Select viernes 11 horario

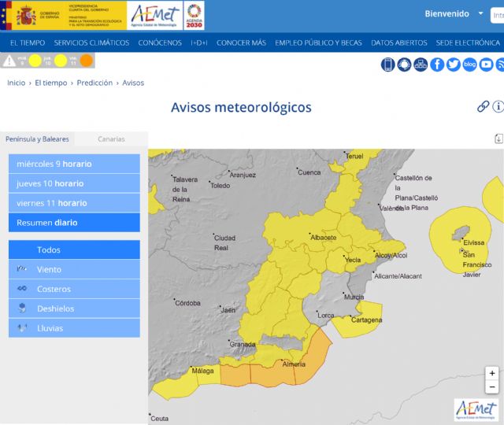(x=74, y=203)
